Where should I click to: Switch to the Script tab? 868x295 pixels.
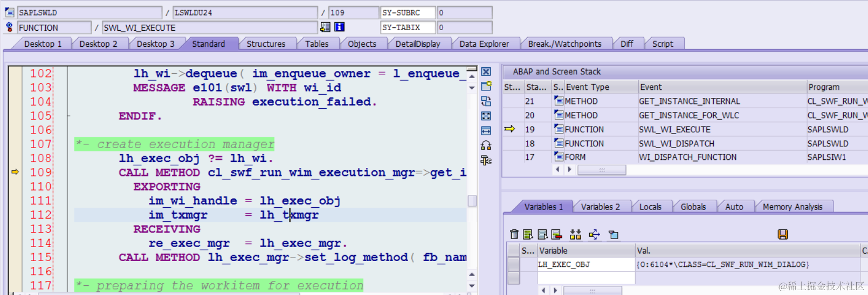pos(663,44)
